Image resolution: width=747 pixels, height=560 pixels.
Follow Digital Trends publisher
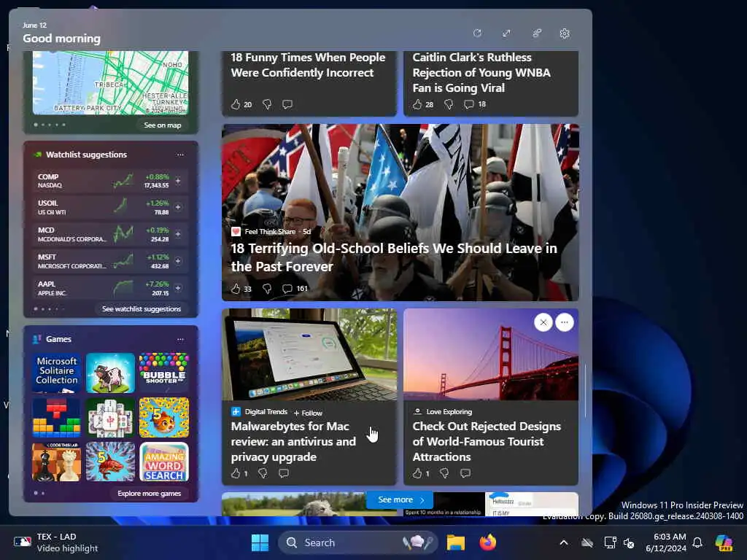coord(309,413)
